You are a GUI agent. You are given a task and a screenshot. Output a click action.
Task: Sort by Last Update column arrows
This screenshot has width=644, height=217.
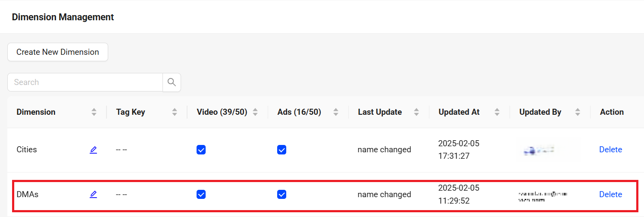pos(416,112)
